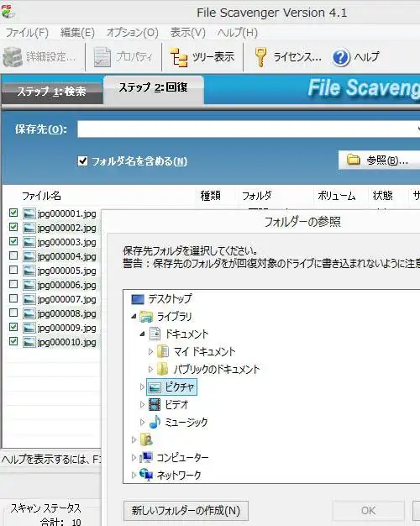Collapse ライブラリ tree node arrow
420x526 pixels.
[134, 316]
